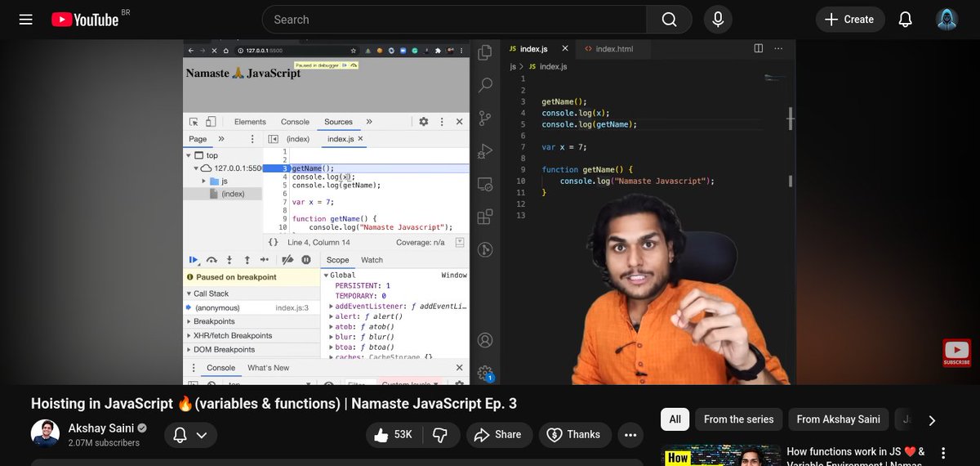The width and height of the screenshot is (980, 466).
Task: Click DevTools settings gear icon in video
Action: click(x=423, y=122)
